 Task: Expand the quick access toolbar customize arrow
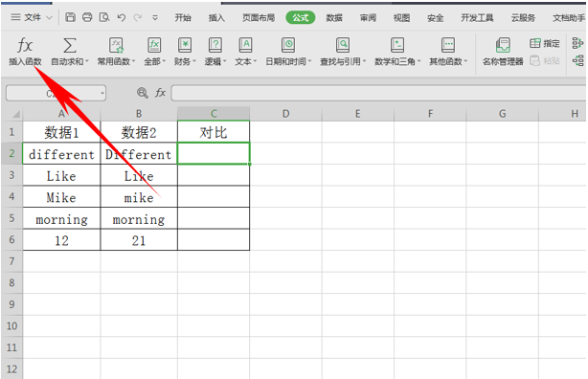coord(155,17)
